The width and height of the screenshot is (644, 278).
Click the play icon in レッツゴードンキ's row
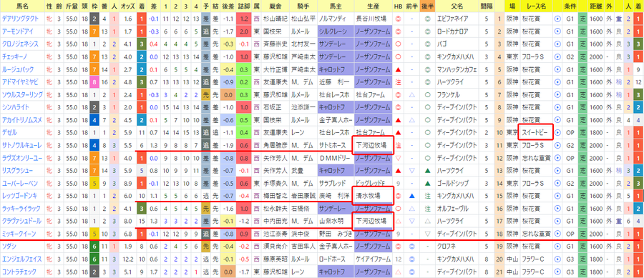(557, 196)
